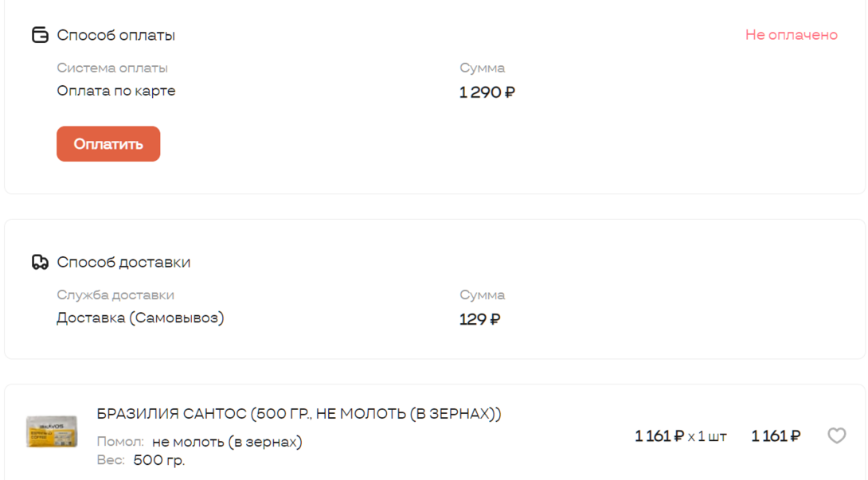Click the Оплата по карте text
The image size is (868, 480).
(x=116, y=91)
